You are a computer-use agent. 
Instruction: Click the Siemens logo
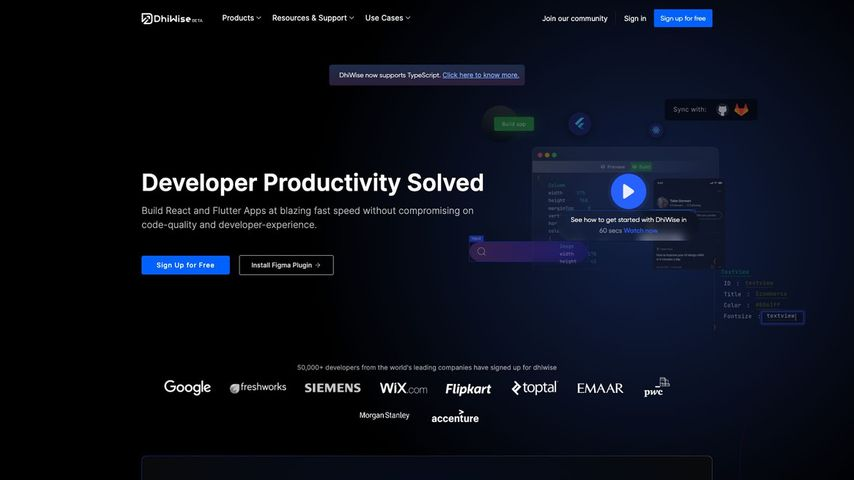point(332,388)
